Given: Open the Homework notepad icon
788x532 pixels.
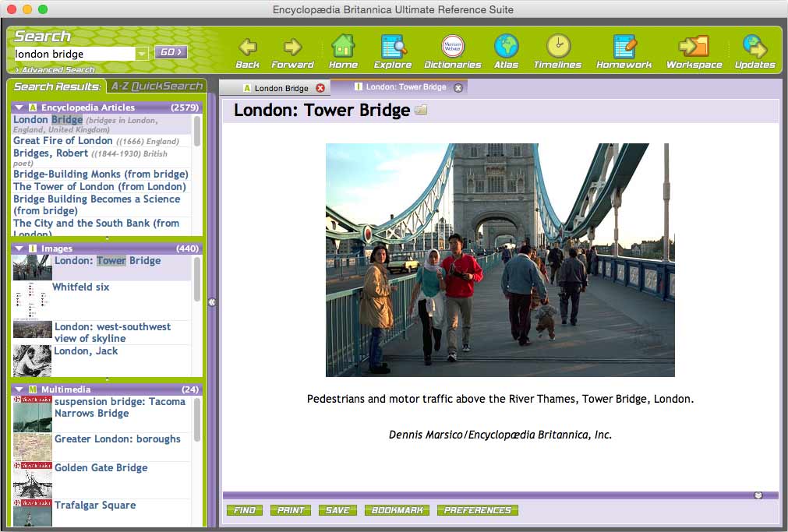Looking at the screenshot, I should coord(624,47).
